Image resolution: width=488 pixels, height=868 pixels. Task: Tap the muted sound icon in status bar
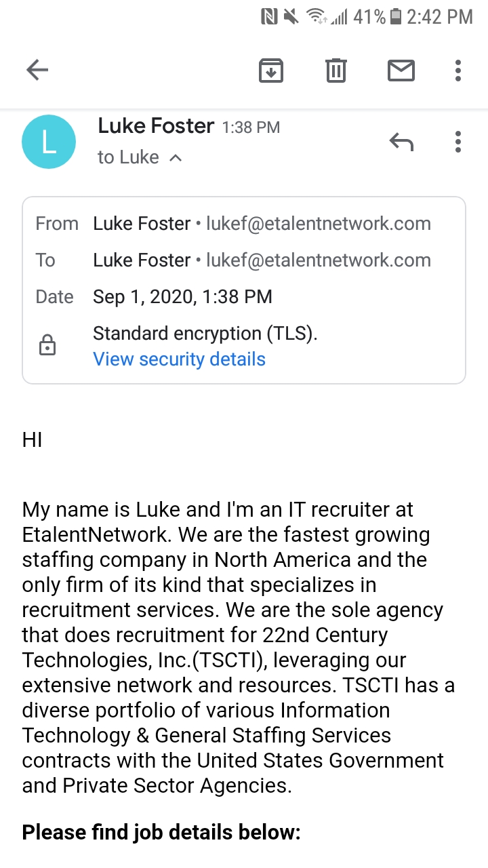[x=291, y=16]
